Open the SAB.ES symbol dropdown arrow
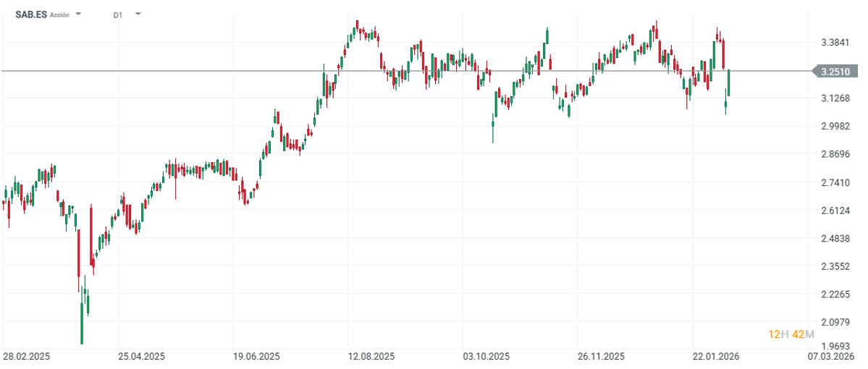Viewport: 868px width, 369px height. 78,14
